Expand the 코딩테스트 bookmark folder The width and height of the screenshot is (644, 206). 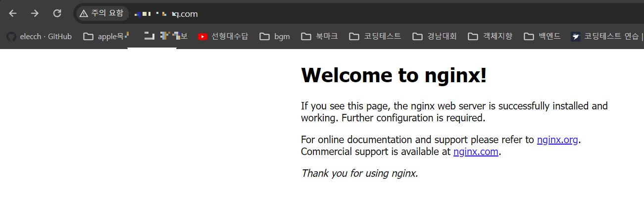pos(375,36)
